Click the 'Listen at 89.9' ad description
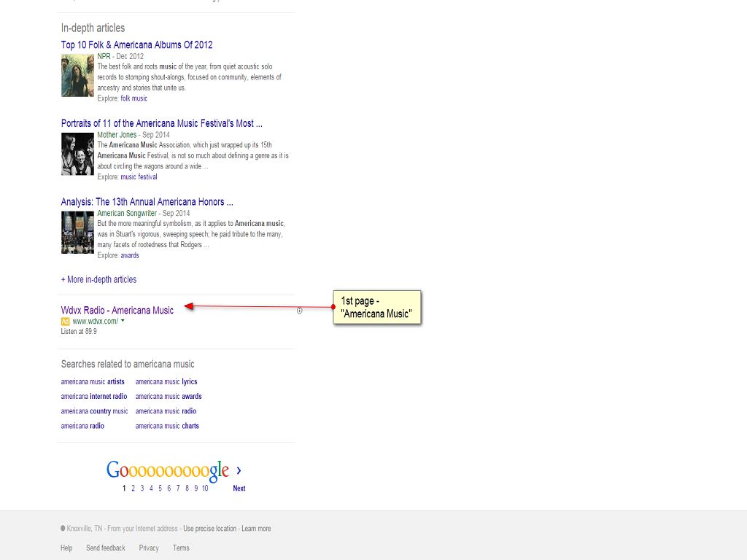747x560 pixels. tap(79, 332)
